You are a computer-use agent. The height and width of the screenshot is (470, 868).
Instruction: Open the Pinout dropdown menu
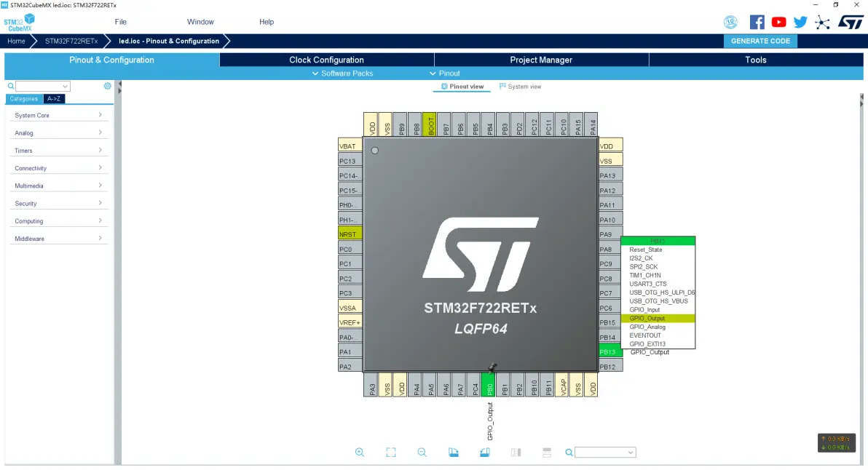tap(445, 73)
